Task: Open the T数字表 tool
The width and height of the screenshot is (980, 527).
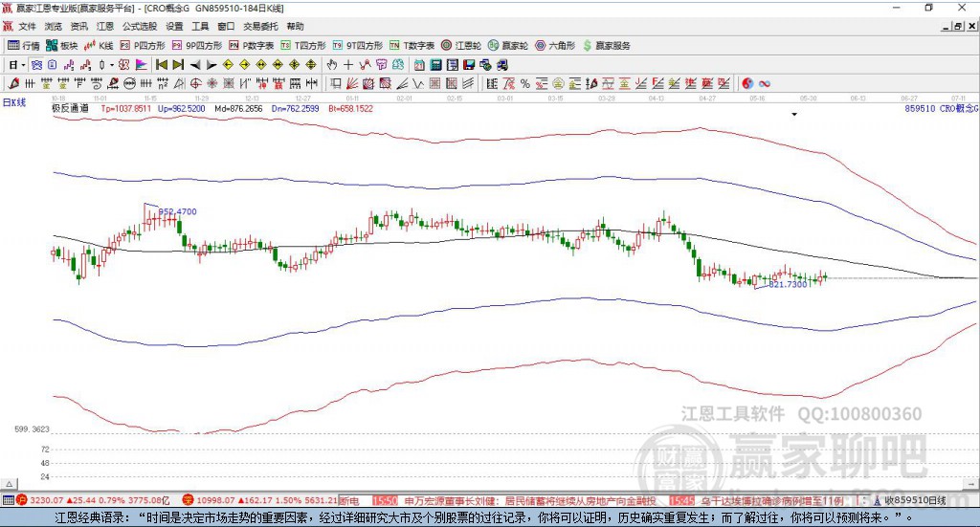Action: click(412, 46)
